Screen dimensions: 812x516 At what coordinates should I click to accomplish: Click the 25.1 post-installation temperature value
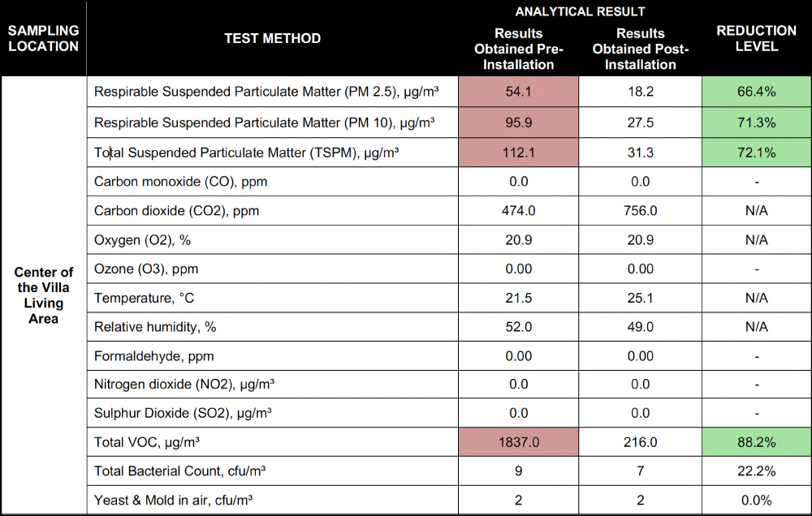640,299
